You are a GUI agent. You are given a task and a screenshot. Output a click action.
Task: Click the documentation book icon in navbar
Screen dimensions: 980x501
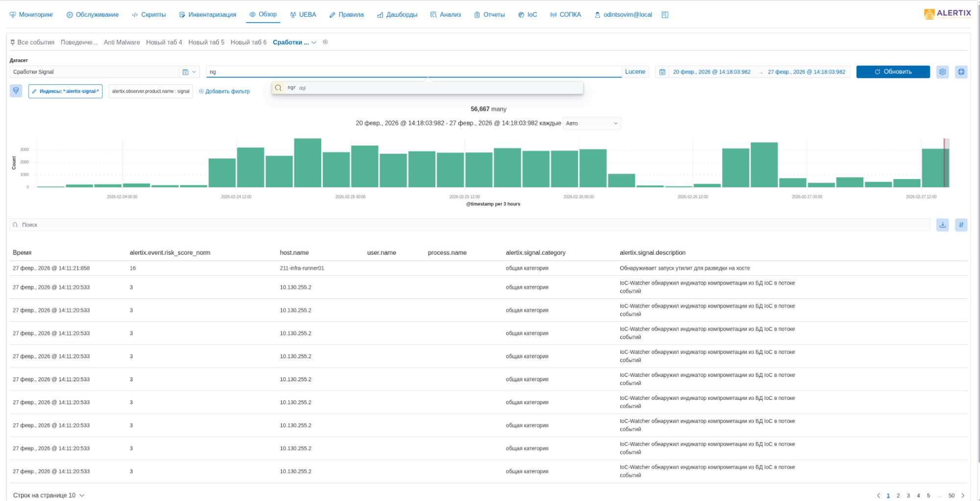[x=665, y=15]
